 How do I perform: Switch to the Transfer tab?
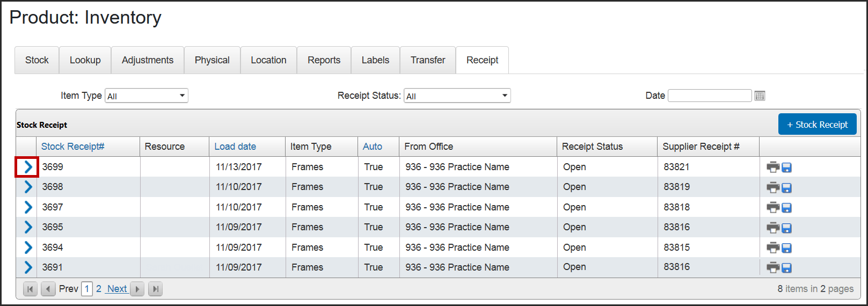(428, 60)
